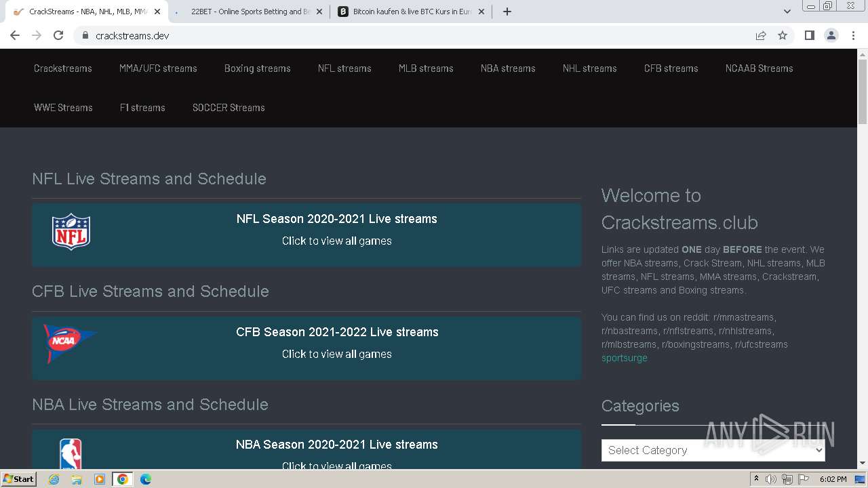Image resolution: width=868 pixels, height=488 pixels.
Task: Open MMA/UFC streams menu item
Action: click(x=158, y=68)
